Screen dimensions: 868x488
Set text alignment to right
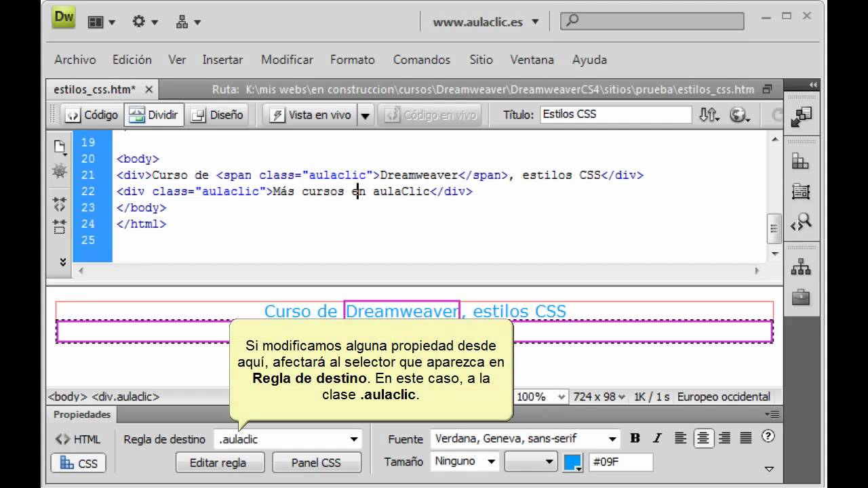coord(724,439)
